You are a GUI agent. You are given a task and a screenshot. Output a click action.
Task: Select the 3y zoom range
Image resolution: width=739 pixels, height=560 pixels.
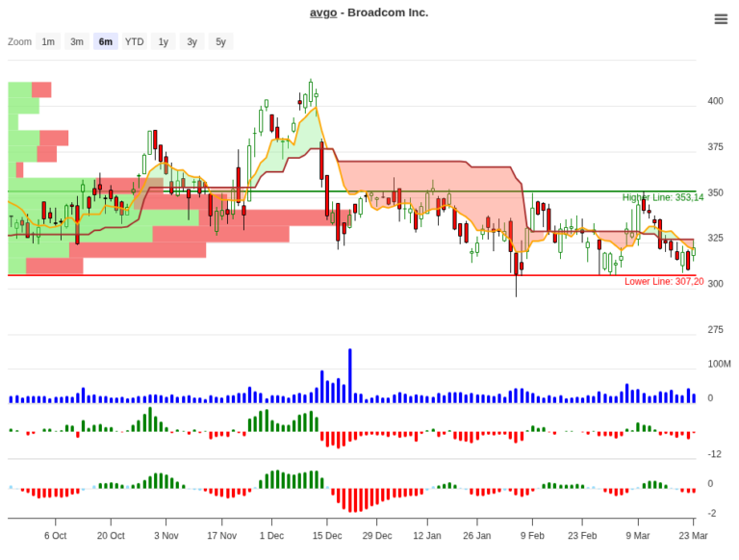point(191,41)
